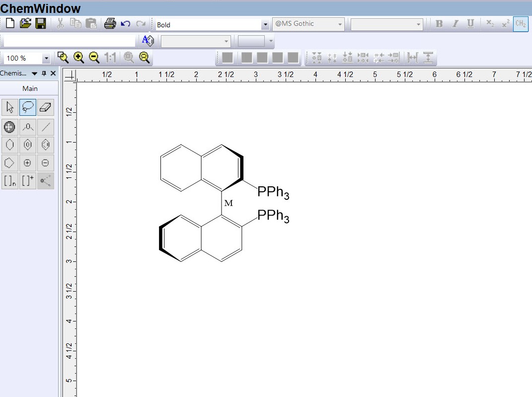Save the document with floppy icon
This screenshot has height=397, width=532.
point(40,23)
